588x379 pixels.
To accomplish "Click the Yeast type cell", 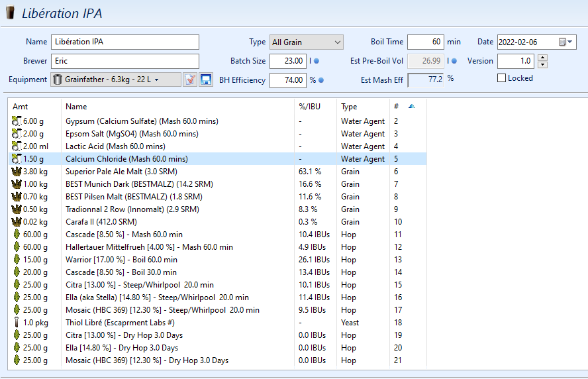I will [x=350, y=322].
